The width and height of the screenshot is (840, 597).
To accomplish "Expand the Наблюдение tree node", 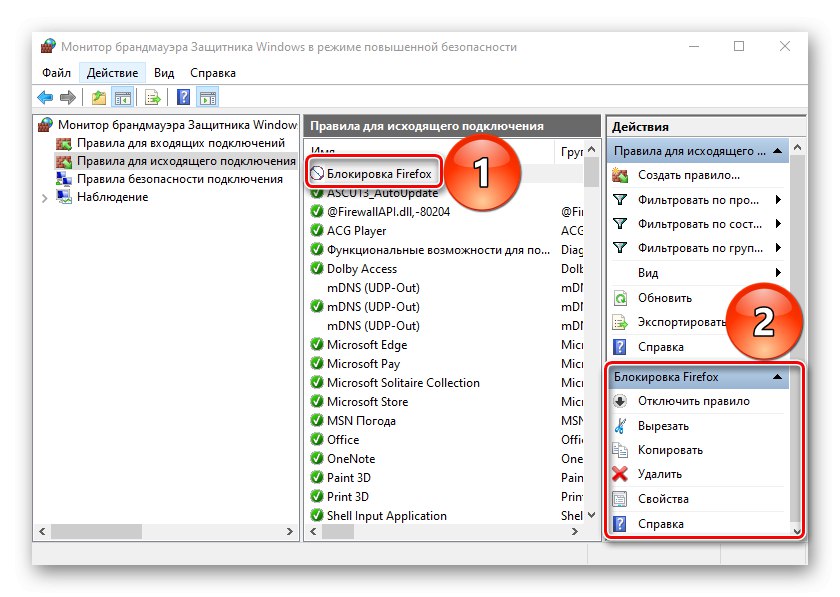I will point(44,197).
